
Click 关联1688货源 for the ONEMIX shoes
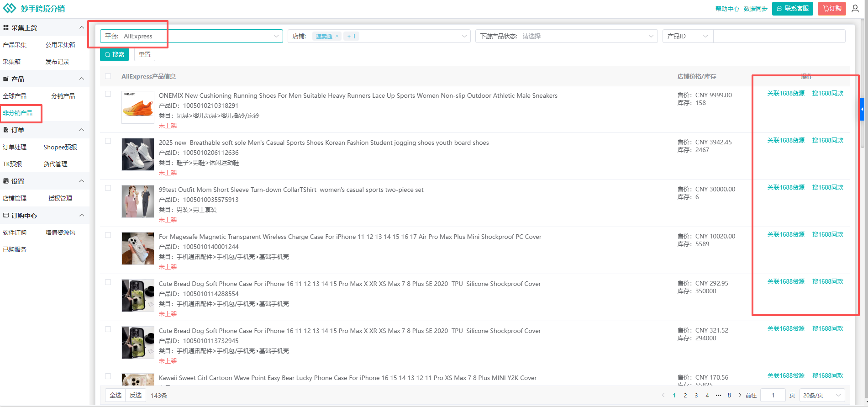click(x=786, y=93)
